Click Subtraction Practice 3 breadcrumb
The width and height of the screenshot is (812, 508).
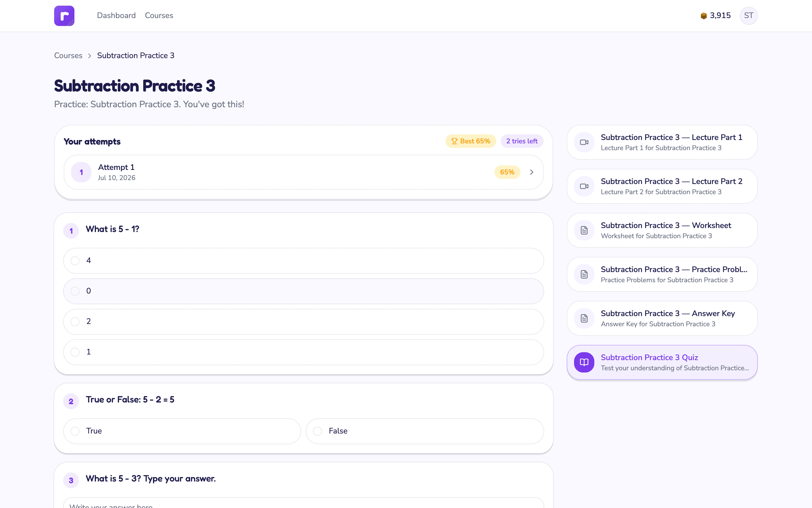click(x=136, y=55)
